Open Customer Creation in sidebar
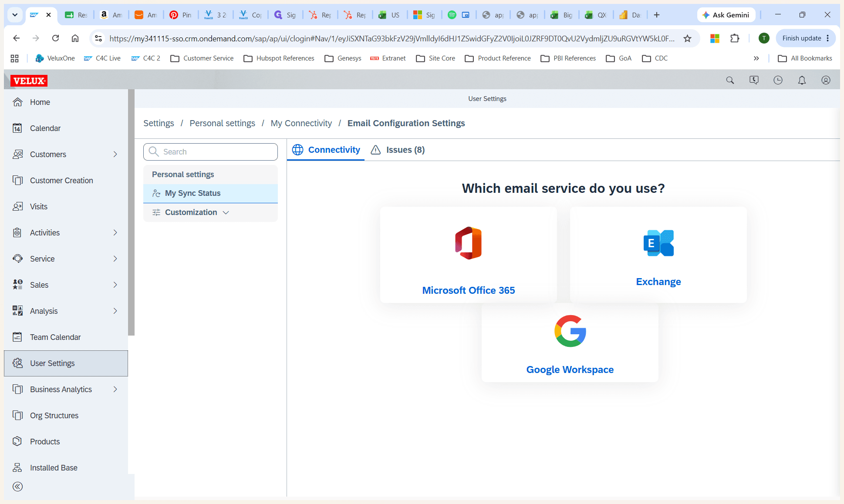Viewport: 844px width, 504px height. click(x=66, y=181)
